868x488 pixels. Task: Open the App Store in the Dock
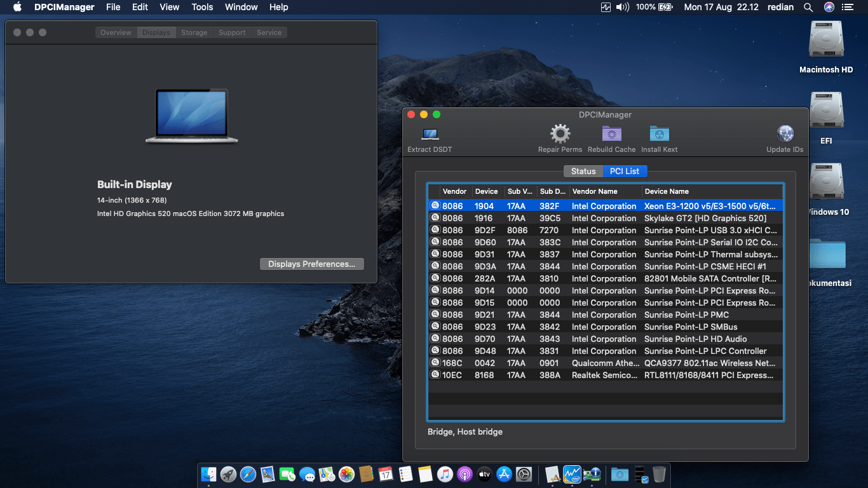504,474
